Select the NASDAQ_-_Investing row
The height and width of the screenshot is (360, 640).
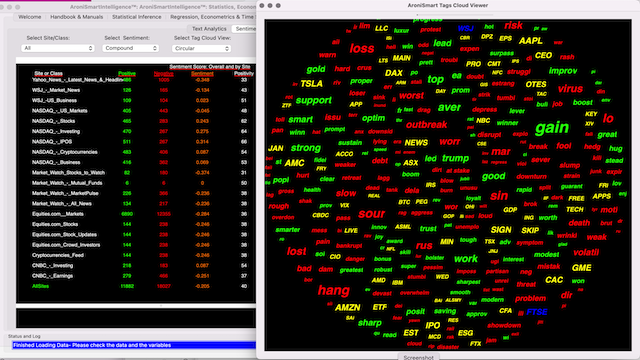[136, 131]
